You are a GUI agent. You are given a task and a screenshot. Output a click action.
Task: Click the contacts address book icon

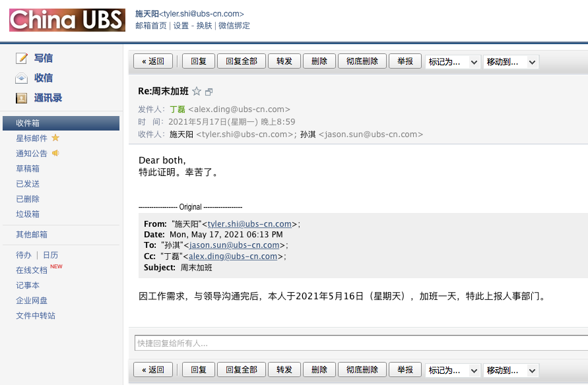[x=22, y=98]
